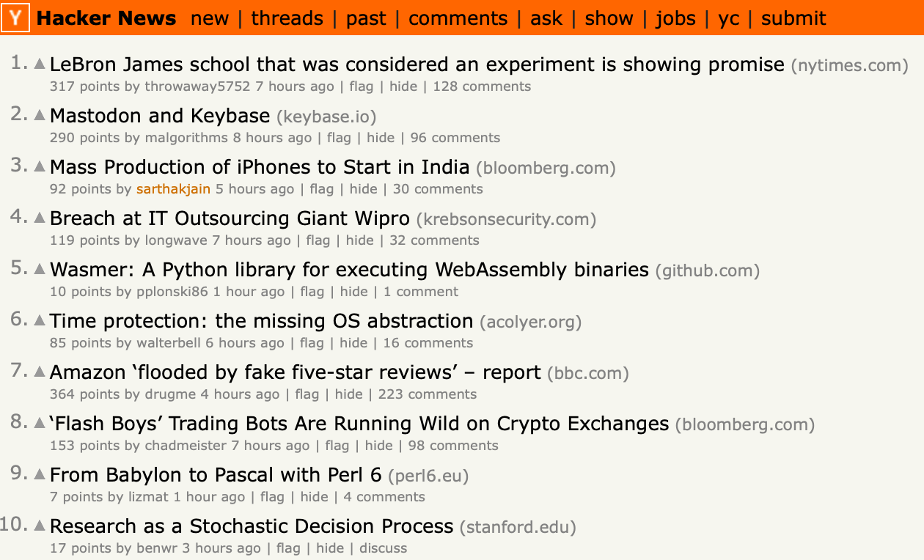
Task: Go to the 'jobs' section
Action: click(x=675, y=18)
